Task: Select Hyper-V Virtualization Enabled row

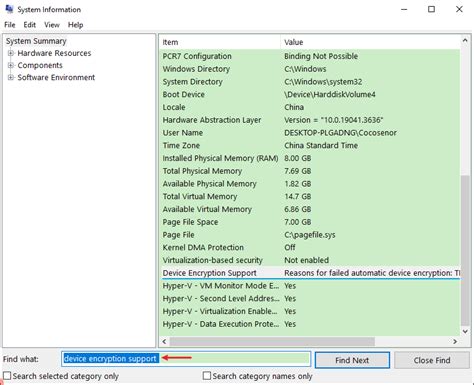Action: [x=310, y=311]
